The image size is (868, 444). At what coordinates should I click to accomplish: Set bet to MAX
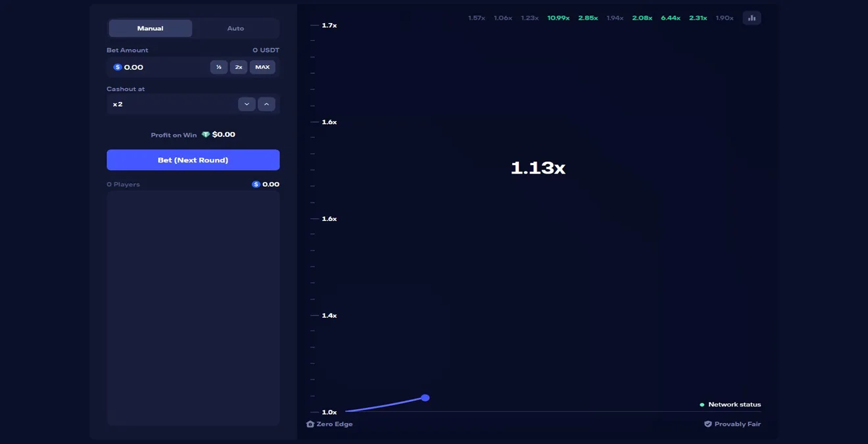tap(262, 67)
